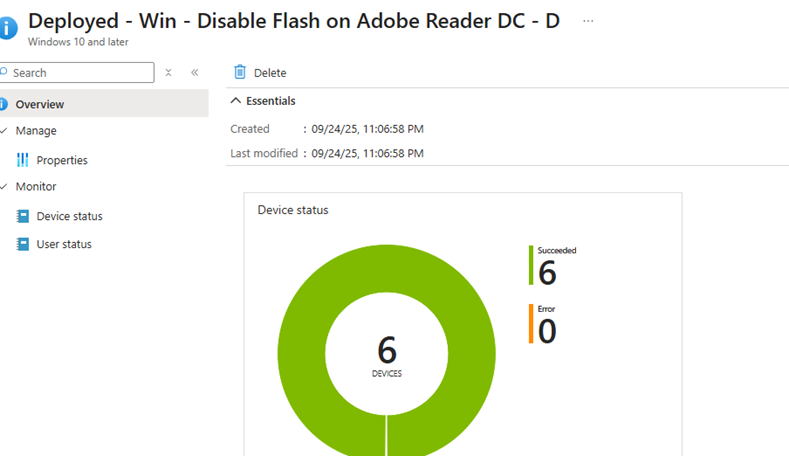Collapse the Monitor group
The width and height of the screenshot is (789, 456).
click(4, 187)
